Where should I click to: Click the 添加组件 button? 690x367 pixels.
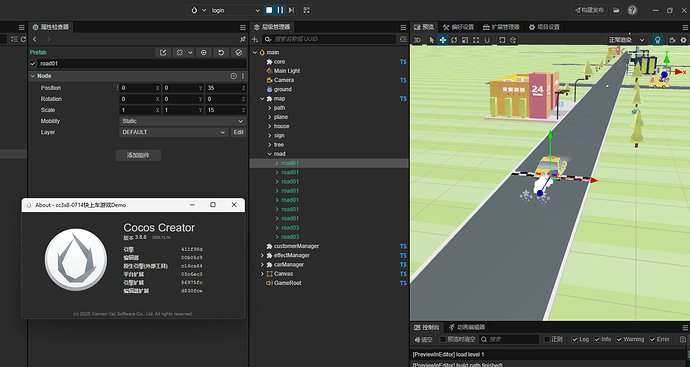[138, 155]
